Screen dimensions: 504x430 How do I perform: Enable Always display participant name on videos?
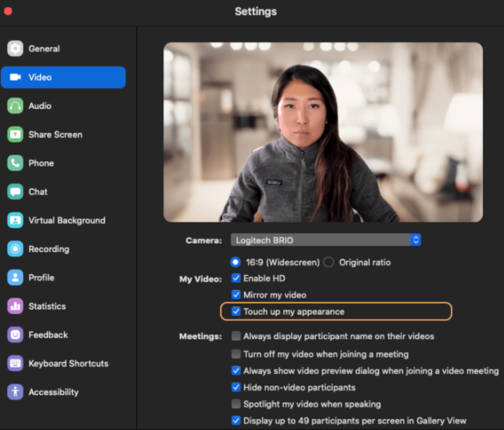pyautogui.click(x=236, y=336)
